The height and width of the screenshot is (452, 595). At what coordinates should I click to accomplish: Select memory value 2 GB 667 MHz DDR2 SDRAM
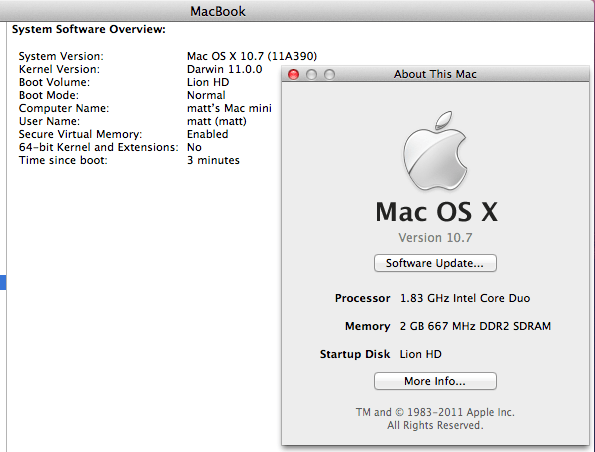(475, 326)
